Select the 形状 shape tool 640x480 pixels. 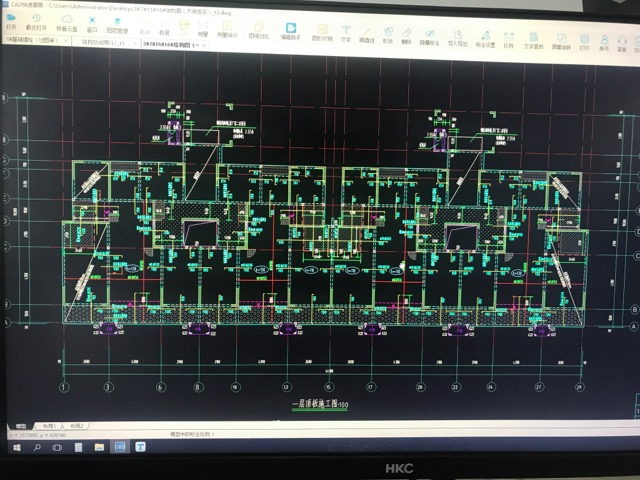tap(388, 36)
